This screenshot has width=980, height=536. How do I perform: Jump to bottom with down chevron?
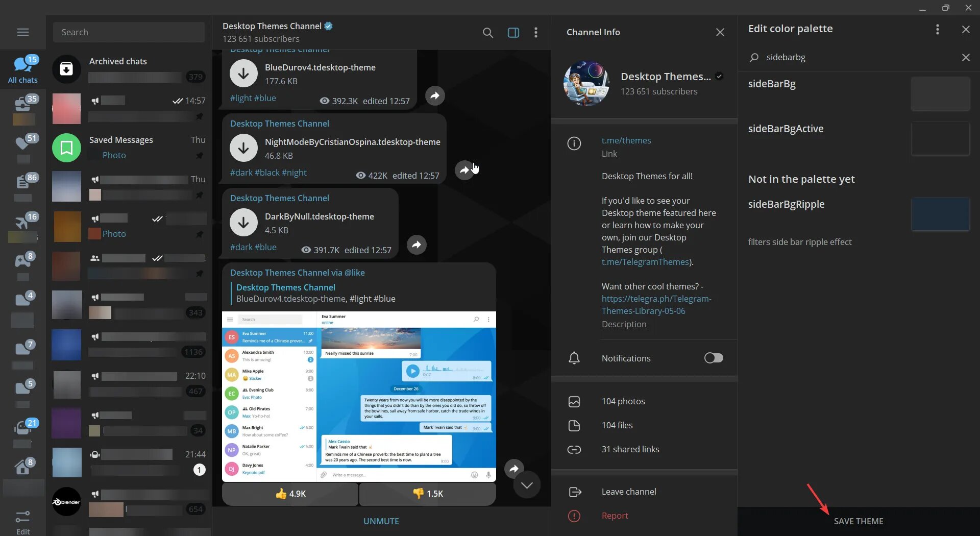[527, 485]
